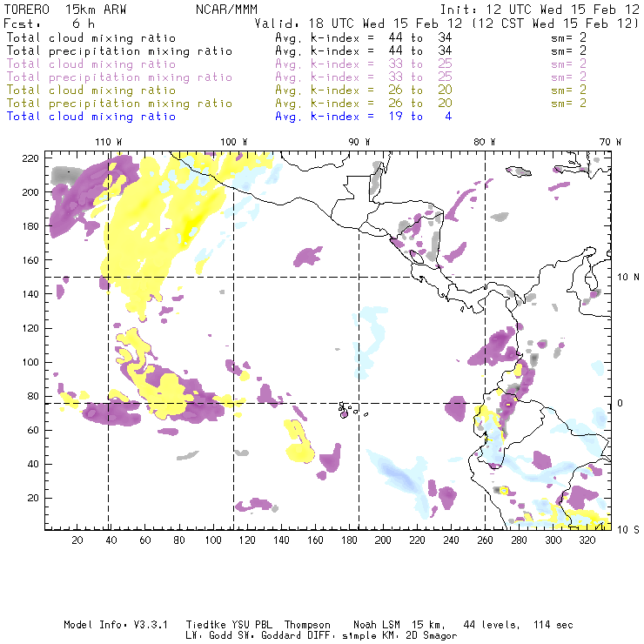Viewport: 644px width, 644px height.
Task: Select the '80 W' longitude label
Action: click(485, 142)
